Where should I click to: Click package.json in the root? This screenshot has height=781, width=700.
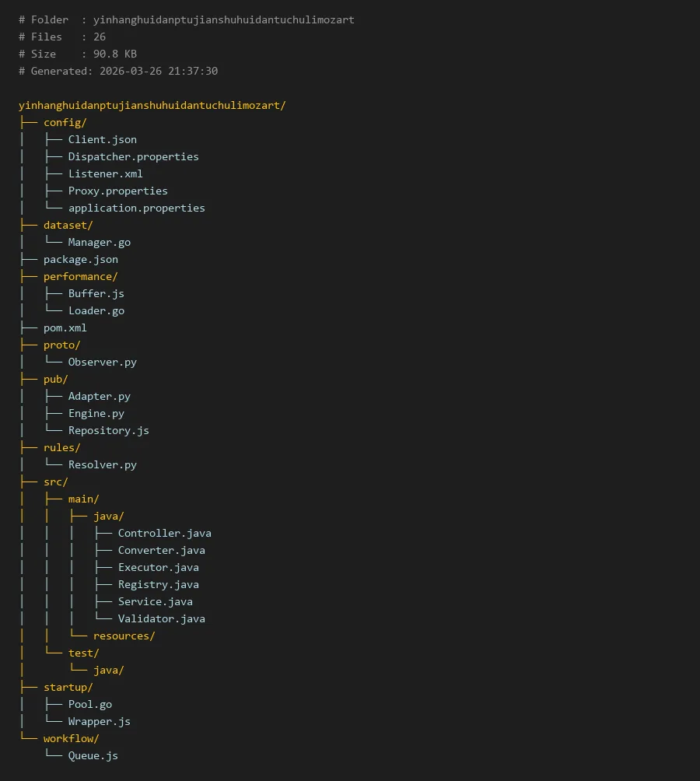coord(80,259)
